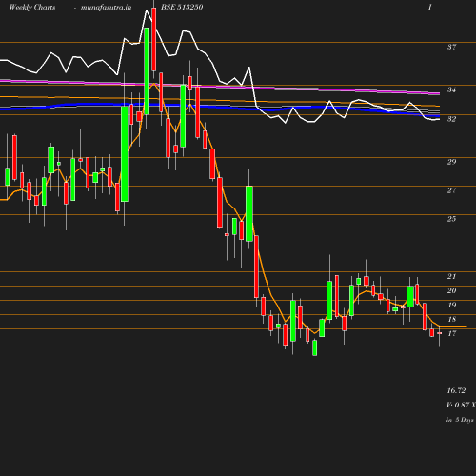Click the volume text 'V: 0.87 X'
Viewport: 476px width, 476px height.
[461, 405]
